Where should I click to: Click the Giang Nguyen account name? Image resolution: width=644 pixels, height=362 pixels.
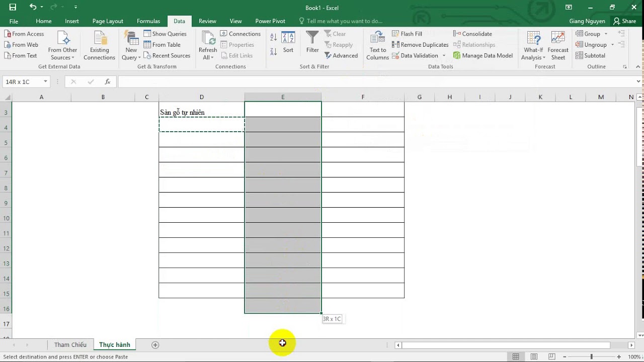coord(587,21)
